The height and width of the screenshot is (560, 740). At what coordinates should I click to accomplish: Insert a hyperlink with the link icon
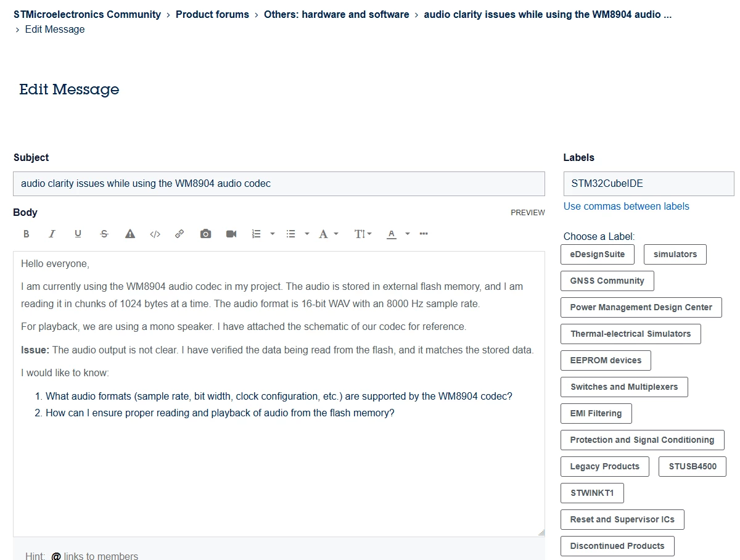point(179,234)
